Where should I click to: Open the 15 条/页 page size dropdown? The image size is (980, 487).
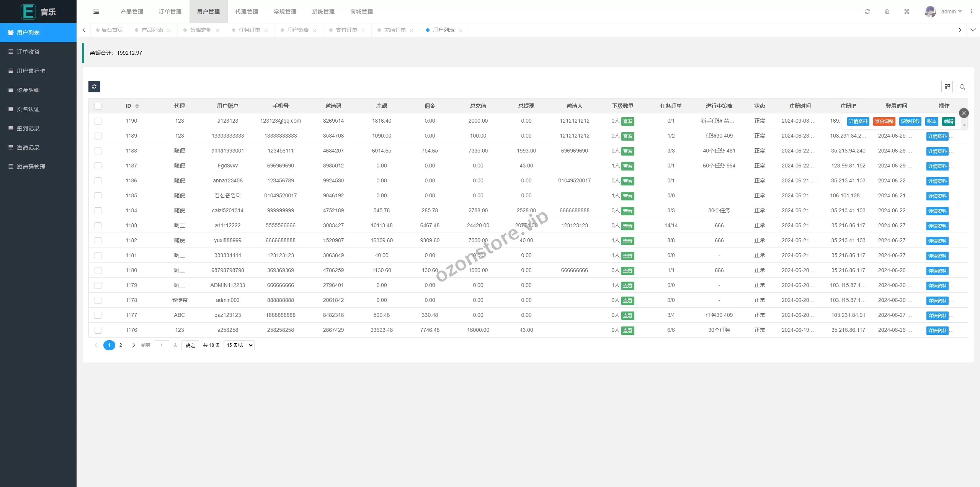pyautogui.click(x=240, y=345)
